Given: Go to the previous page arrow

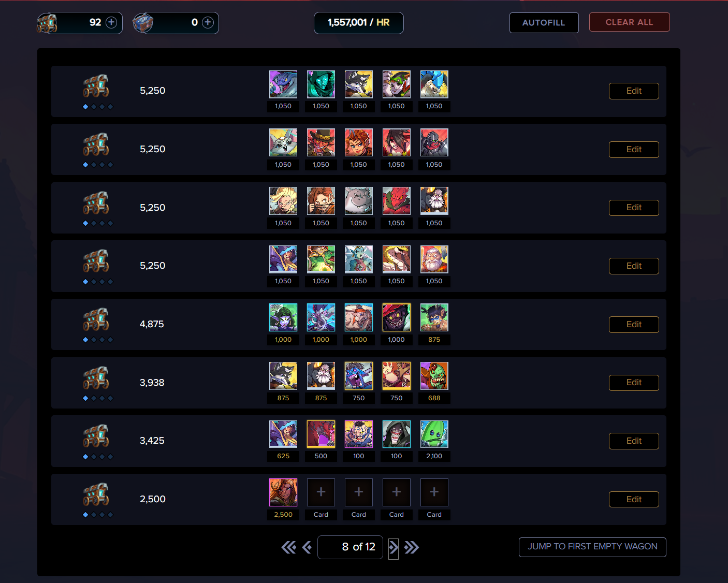Looking at the screenshot, I should pos(307,547).
